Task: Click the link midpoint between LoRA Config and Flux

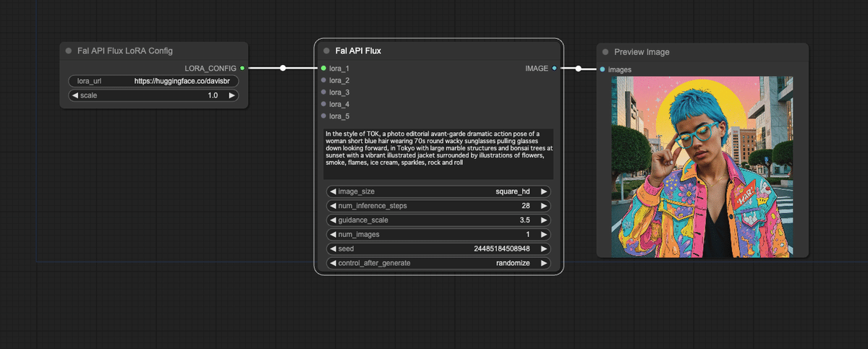Action: 283,68
